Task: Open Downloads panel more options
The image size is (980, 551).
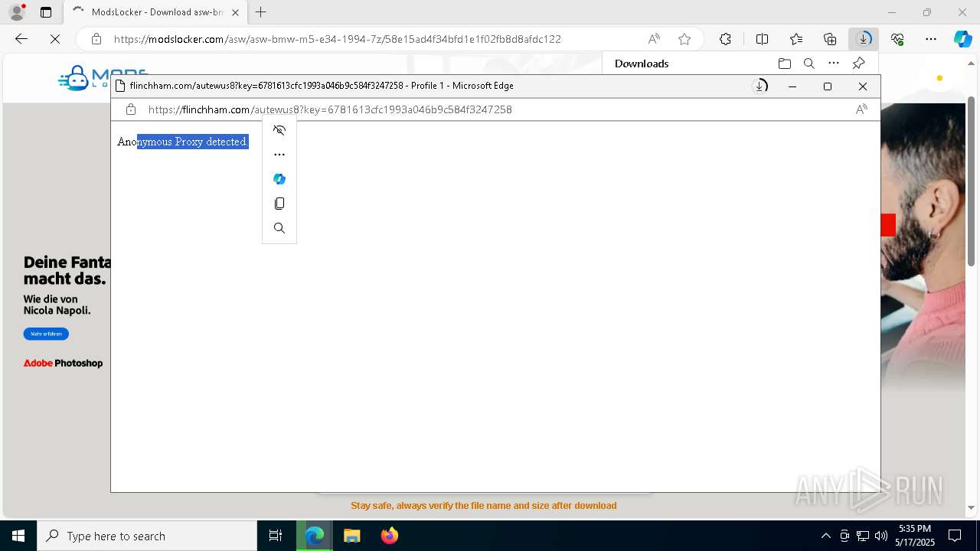Action: [x=834, y=64]
